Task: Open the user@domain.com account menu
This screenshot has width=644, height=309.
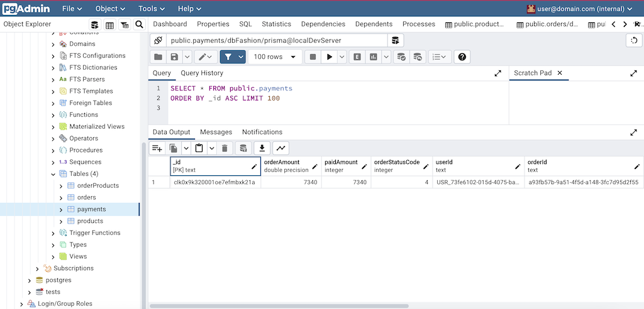Action: [x=580, y=9]
